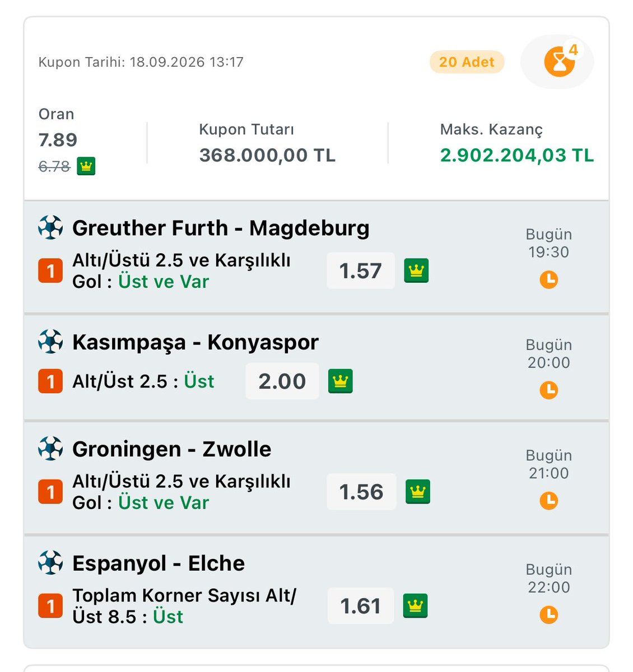Click the football icon beside Greuther Furth - Magdeburg
The width and height of the screenshot is (633, 672).
[50, 228]
